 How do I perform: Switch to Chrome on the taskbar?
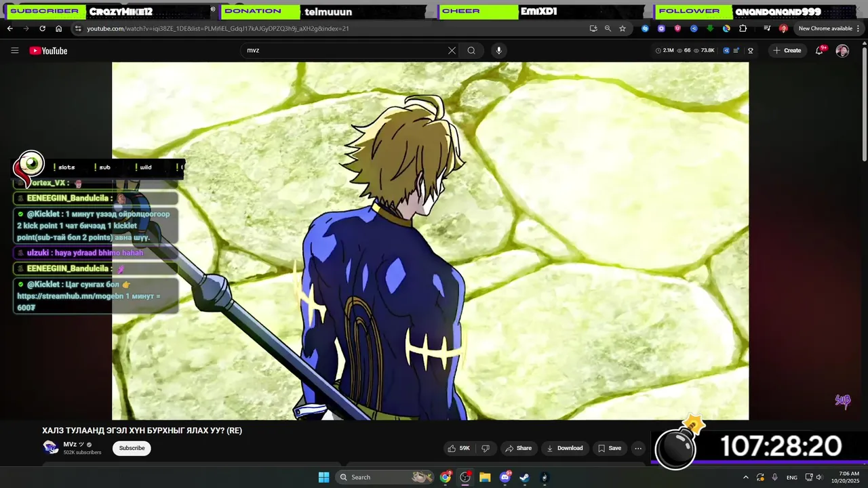coord(446,477)
